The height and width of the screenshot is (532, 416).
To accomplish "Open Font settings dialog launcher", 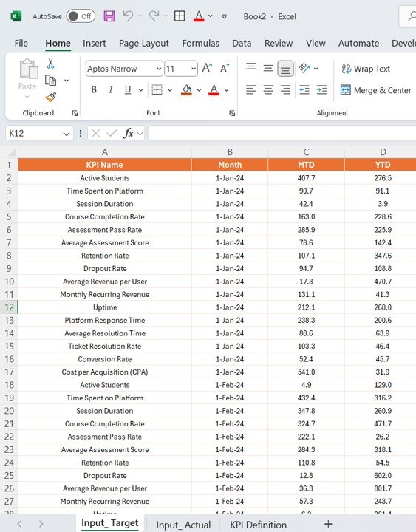I will (232, 113).
